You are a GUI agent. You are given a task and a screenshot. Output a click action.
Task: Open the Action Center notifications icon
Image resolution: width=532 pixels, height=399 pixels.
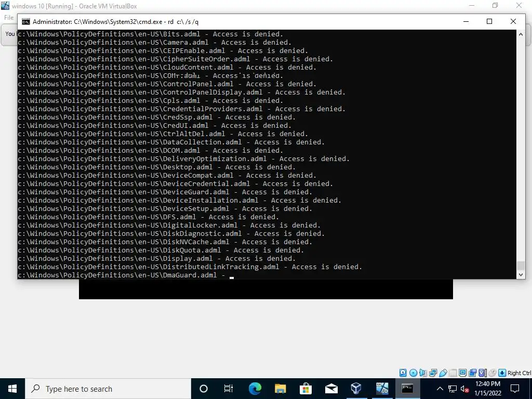coord(515,389)
